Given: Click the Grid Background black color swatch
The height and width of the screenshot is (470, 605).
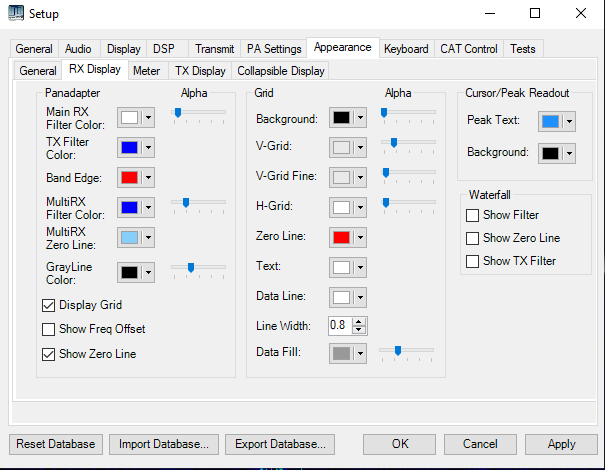Looking at the screenshot, I should pyautogui.click(x=341, y=118).
